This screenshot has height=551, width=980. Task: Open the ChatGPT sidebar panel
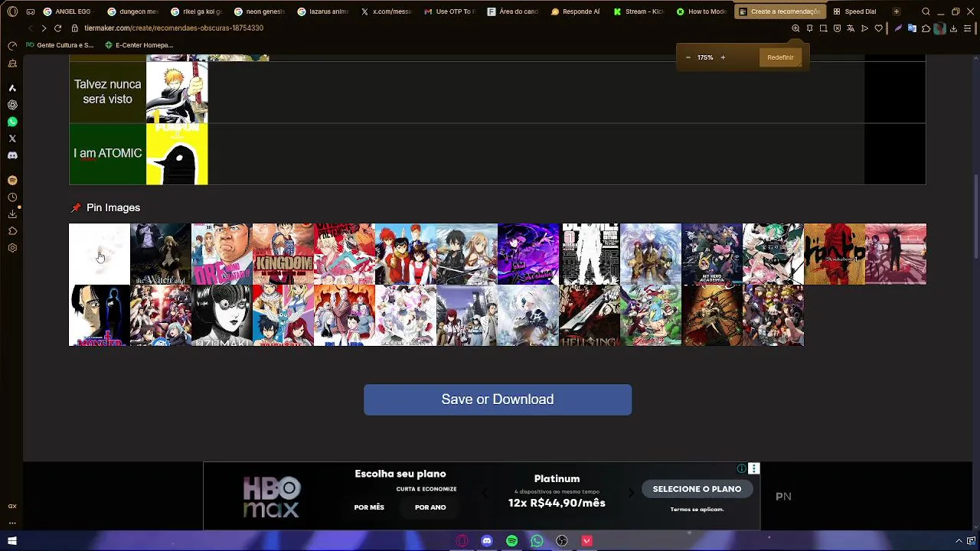click(12, 105)
